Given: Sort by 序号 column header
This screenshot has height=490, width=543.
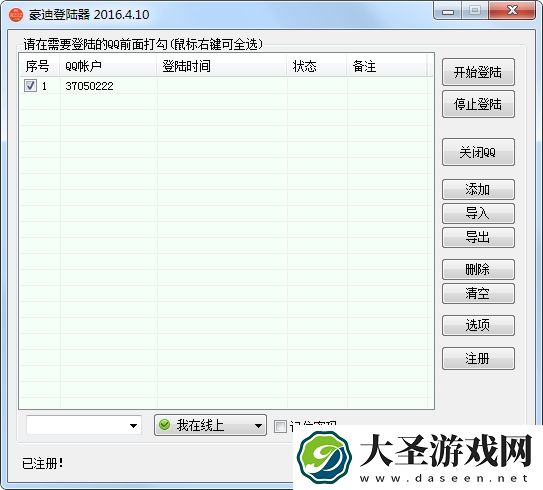Looking at the screenshot, I should (x=39, y=66).
